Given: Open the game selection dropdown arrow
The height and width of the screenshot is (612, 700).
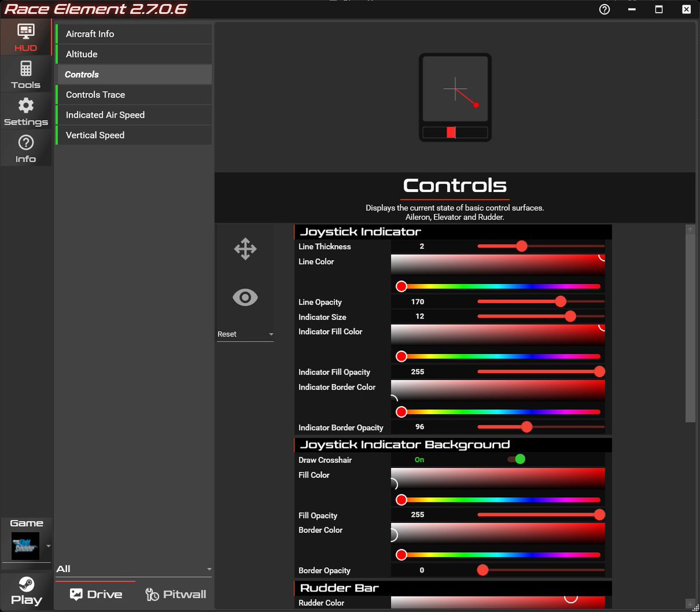Looking at the screenshot, I should point(48,547).
